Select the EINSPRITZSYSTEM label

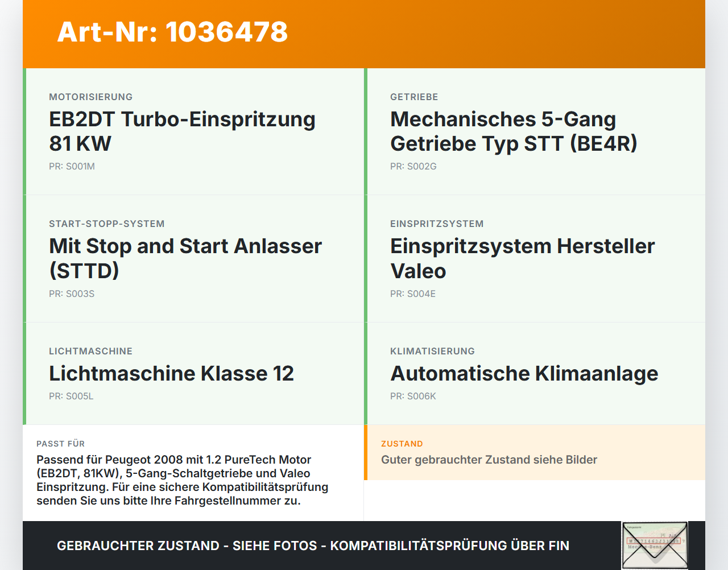[437, 224]
